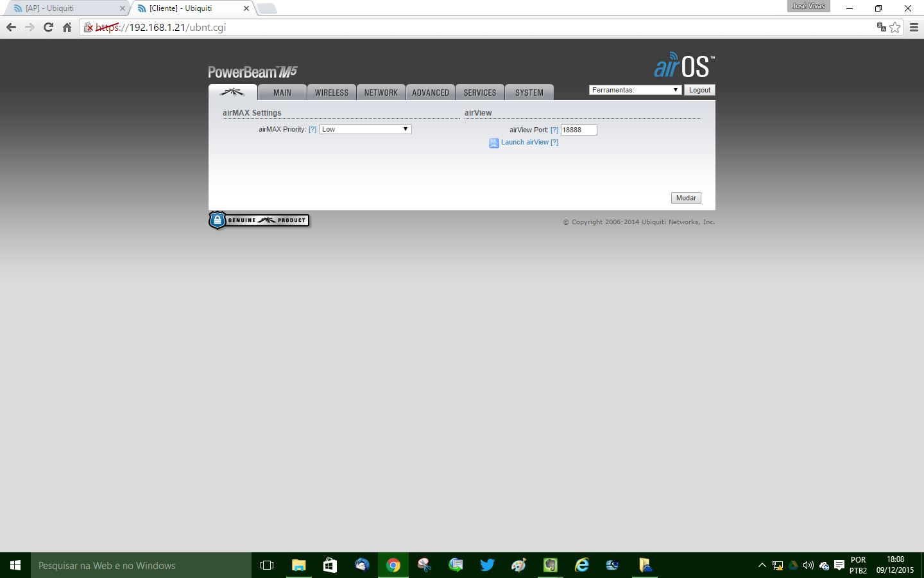This screenshot has width=924, height=578.
Task: Open Evernote from the taskbar
Action: point(550,565)
